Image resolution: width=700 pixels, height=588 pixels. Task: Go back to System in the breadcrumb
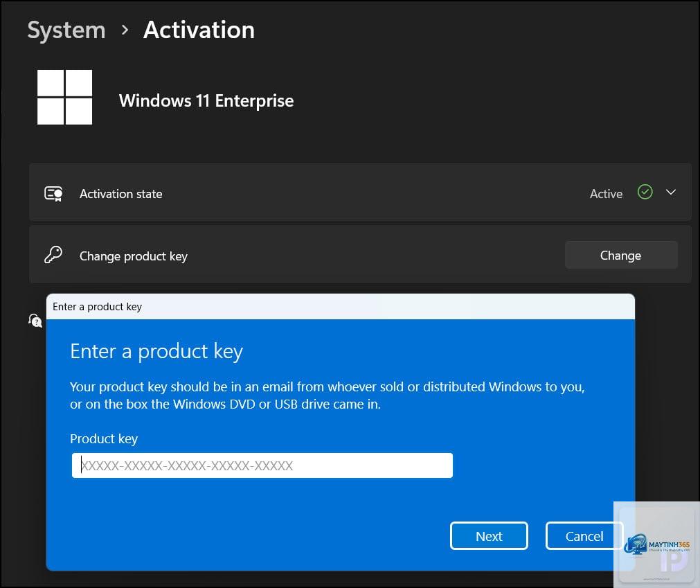[x=66, y=30]
